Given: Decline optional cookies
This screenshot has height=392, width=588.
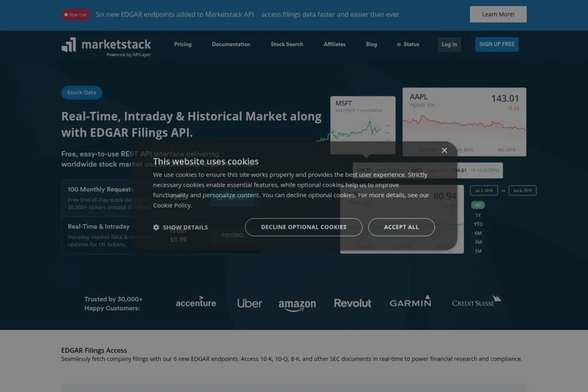Looking at the screenshot, I should (x=304, y=227).
